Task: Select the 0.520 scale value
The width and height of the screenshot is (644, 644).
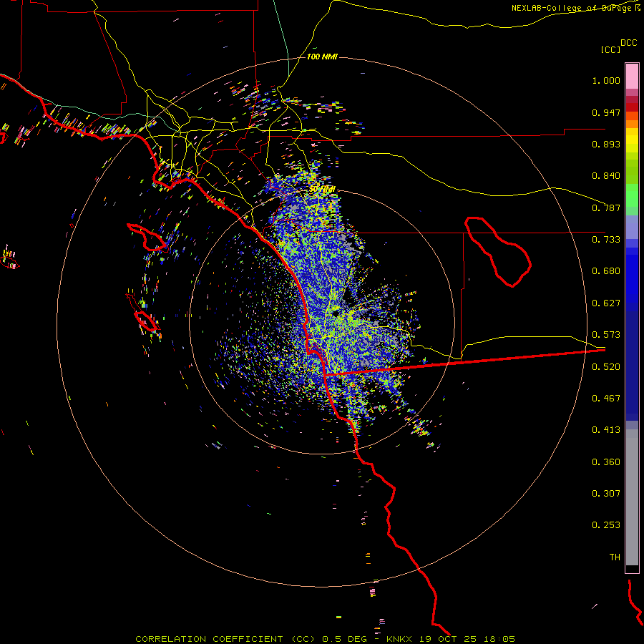Action: [606, 367]
